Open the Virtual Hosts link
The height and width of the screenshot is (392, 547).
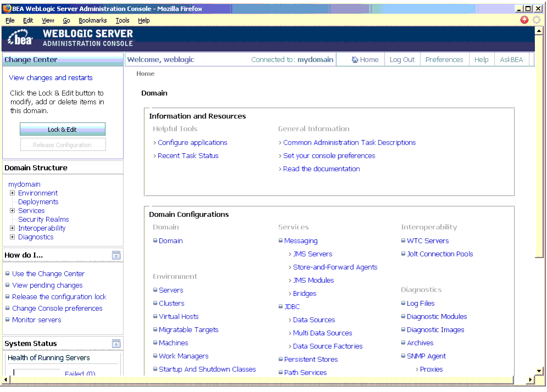coord(178,316)
